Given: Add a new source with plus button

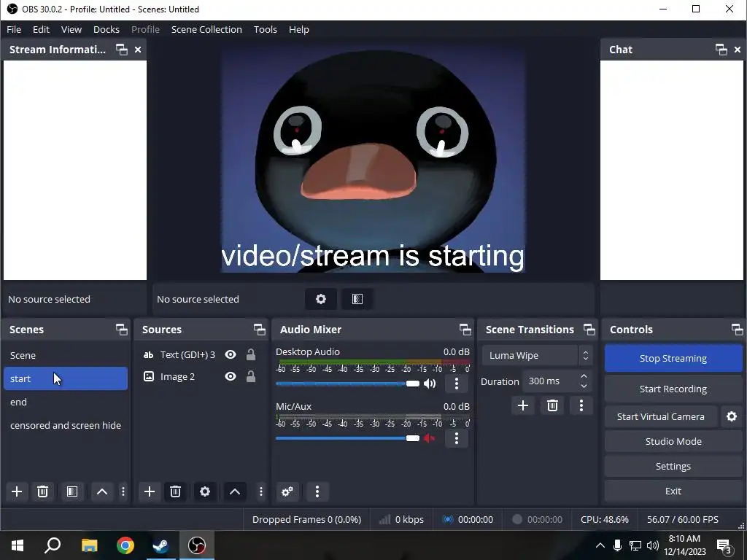Looking at the screenshot, I should (149, 491).
